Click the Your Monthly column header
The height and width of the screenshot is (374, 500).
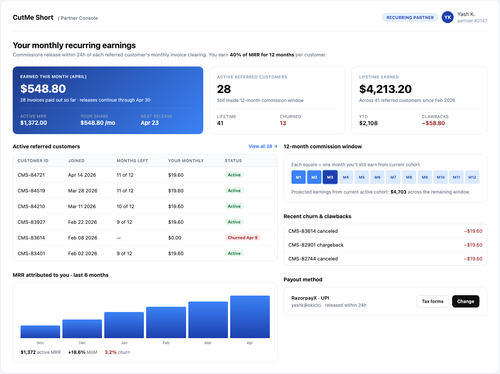point(186,161)
